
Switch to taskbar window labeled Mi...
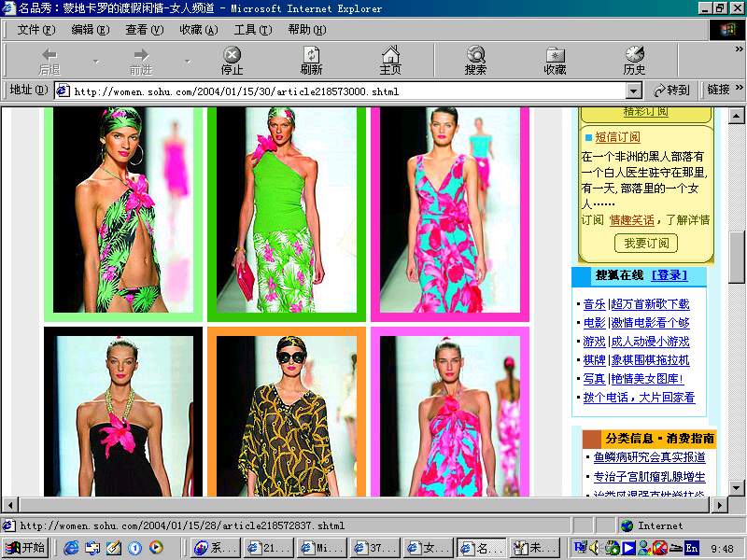tap(321, 548)
